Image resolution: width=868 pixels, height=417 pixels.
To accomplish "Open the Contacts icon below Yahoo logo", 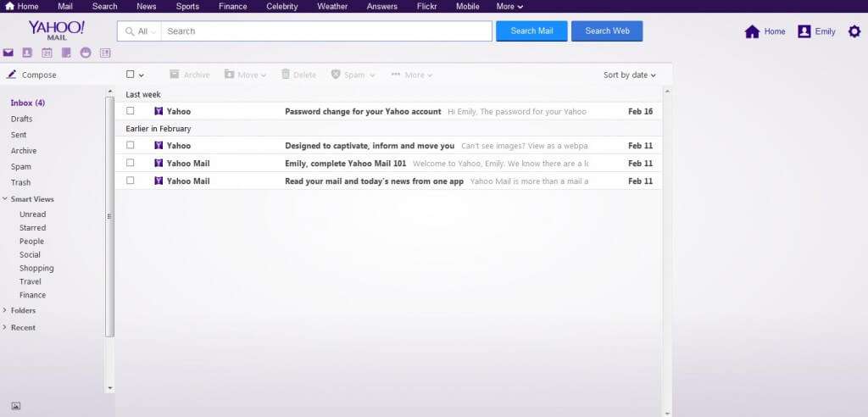I will coord(27,53).
